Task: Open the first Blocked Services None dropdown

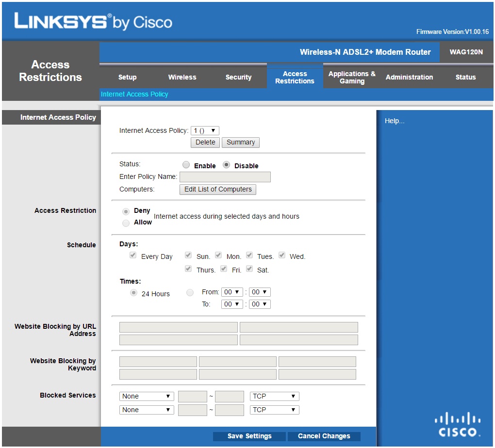Action: (x=147, y=396)
